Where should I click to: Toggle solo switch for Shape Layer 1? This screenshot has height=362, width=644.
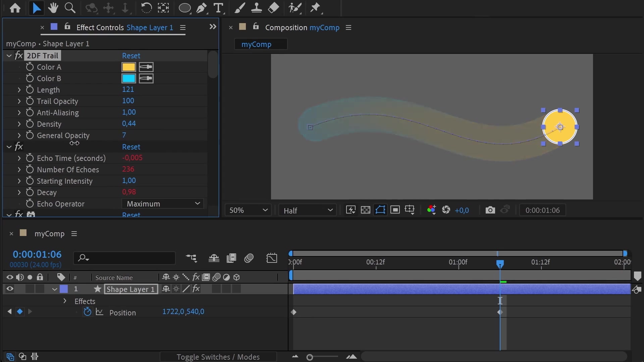pyautogui.click(x=30, y=289)
